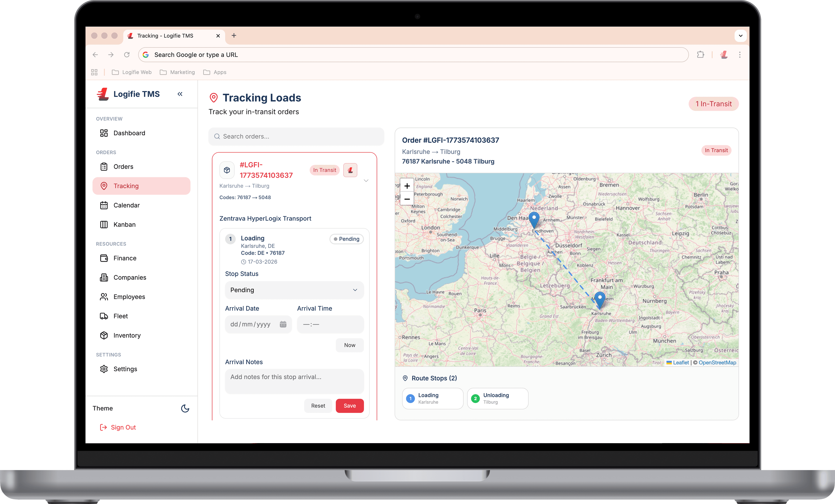This screenshot has width=835, height=504.
Task: Select the Unloading Tilburg route stop
Action: [498, 399]
